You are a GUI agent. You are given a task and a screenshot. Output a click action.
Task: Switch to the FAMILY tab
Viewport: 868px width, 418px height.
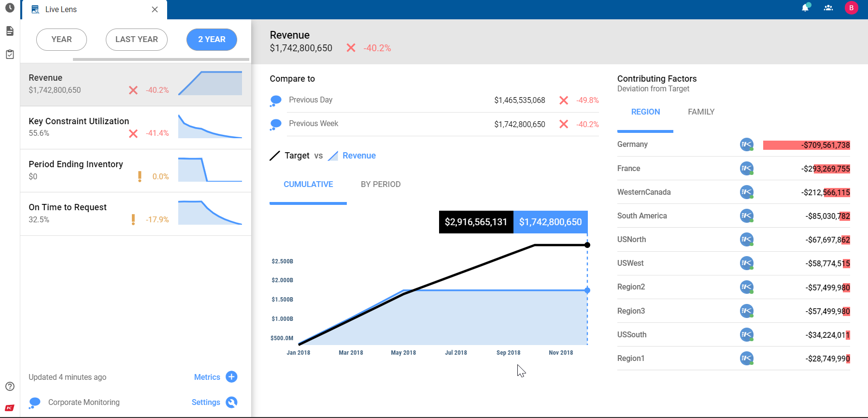point(701,112)
